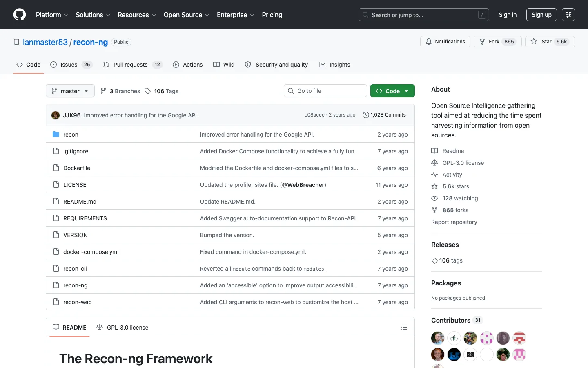Screen dimensions: 588x368
Task: View the 128 watching link
Action: coord(455,198)
